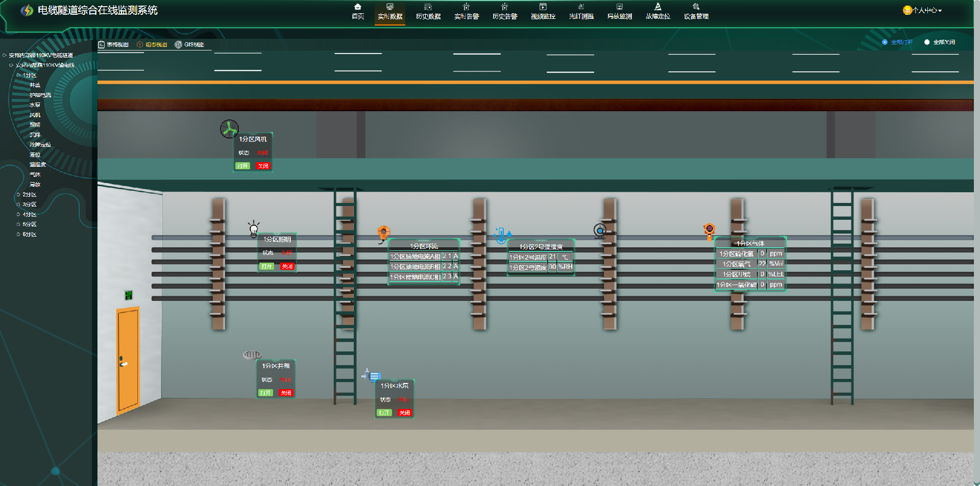Viewport: 980px width, 486px height.
Task: Click the orange tunnel exit door
Action: 128,360
